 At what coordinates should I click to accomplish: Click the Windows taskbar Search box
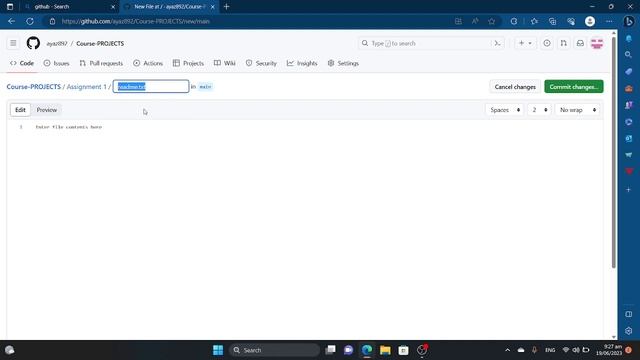274,350
